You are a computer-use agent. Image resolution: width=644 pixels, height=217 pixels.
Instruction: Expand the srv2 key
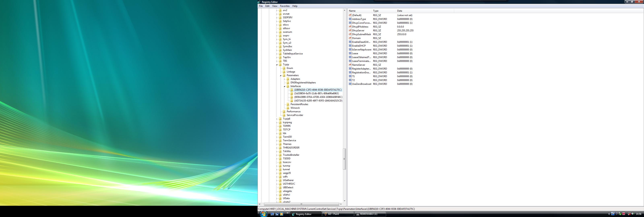(277, 10)
